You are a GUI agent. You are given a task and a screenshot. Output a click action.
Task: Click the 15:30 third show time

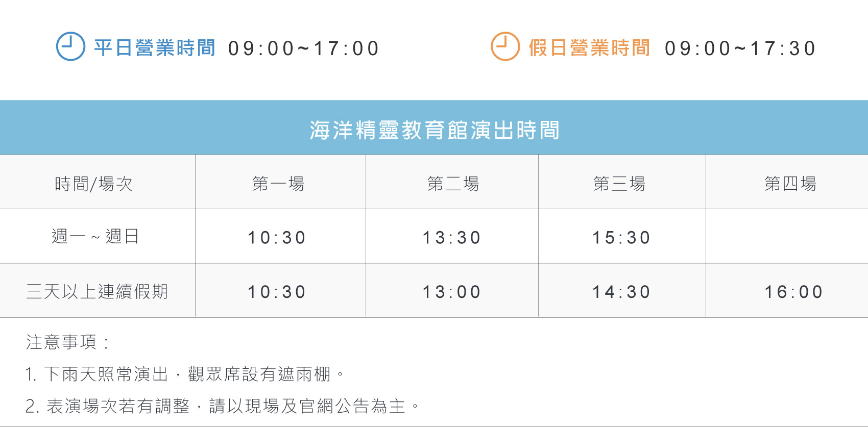pyautogui.click(x=621, y=238)
